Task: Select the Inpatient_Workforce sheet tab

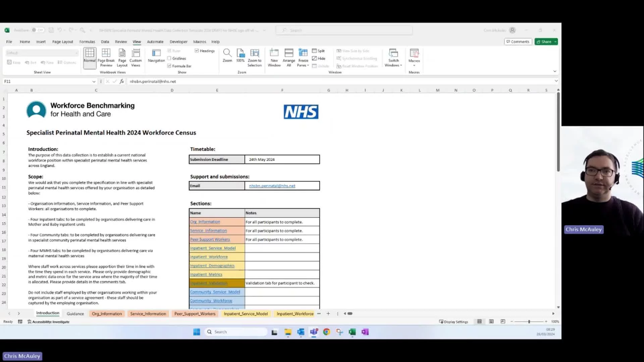Action: pyautogui.click(x=295, y=314)
